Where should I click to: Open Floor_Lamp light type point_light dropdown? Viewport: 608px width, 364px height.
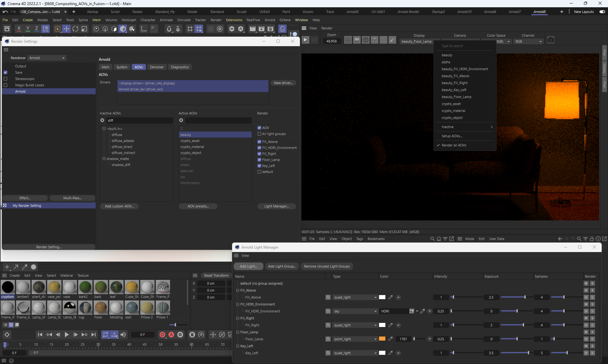tap(355, 339)
